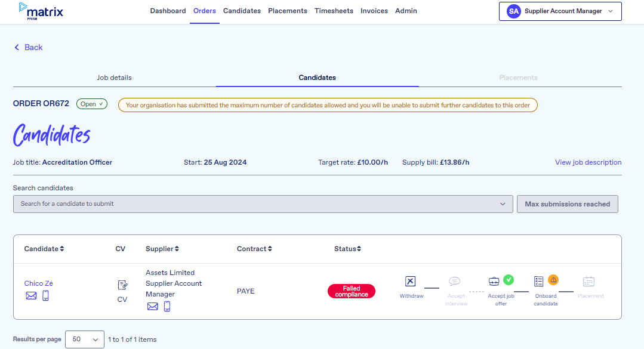Open Chico Zé candidate profile

point(39,283)
